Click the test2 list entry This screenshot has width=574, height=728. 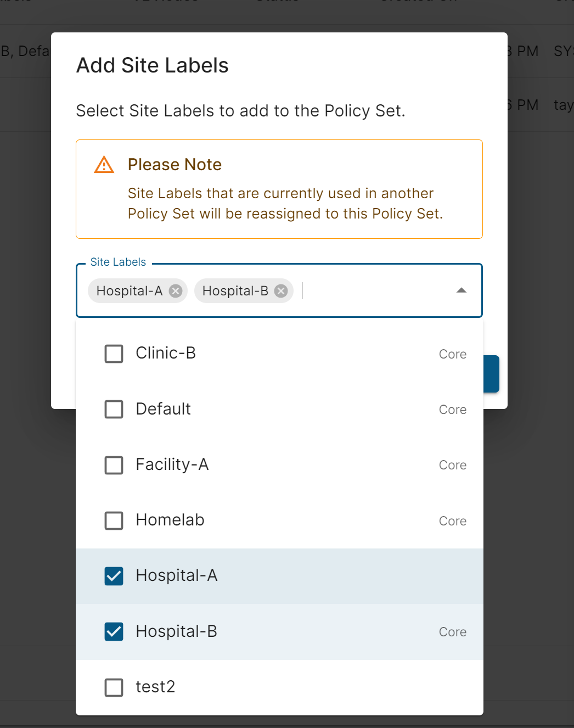[x=155, y=687]
